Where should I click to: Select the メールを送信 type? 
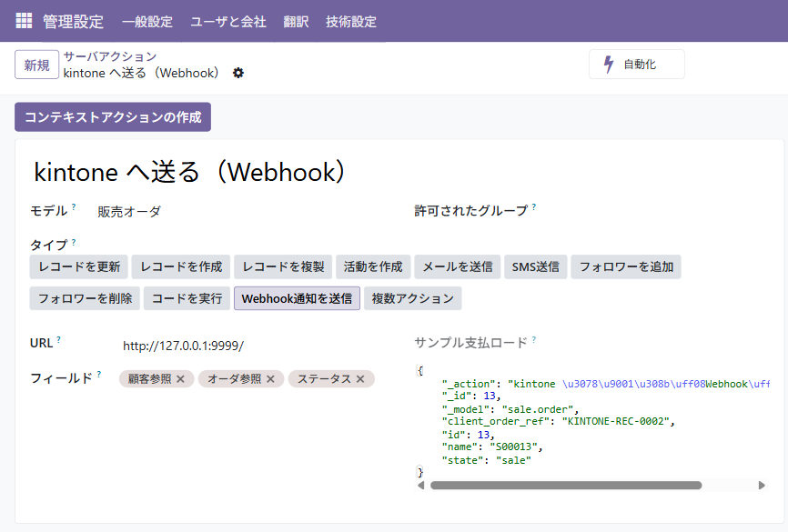pyautogui.click(x=458, y=266)
